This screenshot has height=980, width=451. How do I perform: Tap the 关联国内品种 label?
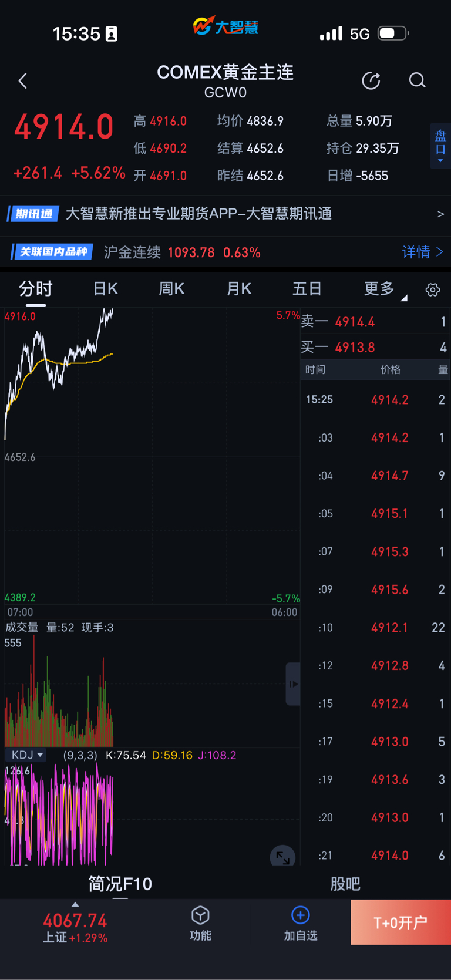coord(53,252)
